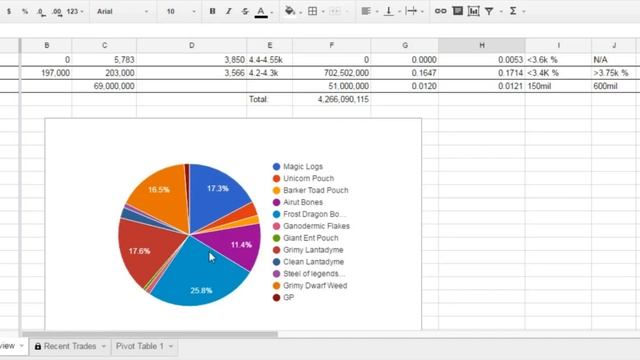This screenshot has height=360, width=640.
Task: Select cell containing 69,000,000
Action: (104, 86)
